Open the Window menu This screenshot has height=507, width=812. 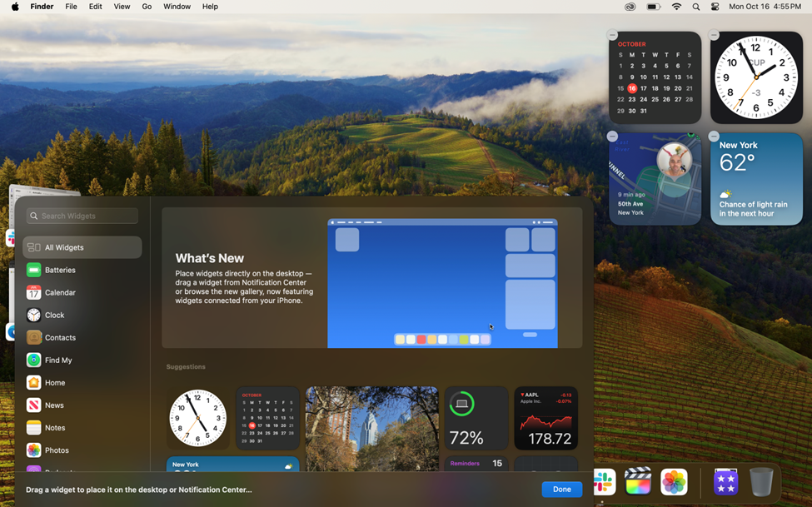(x=177, y=7)
